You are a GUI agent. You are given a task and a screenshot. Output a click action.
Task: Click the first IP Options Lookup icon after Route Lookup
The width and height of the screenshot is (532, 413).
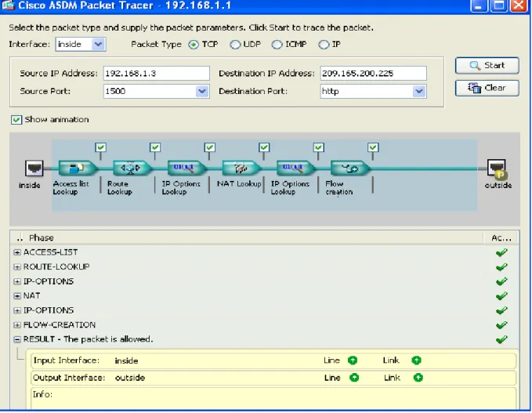[186, 168]
